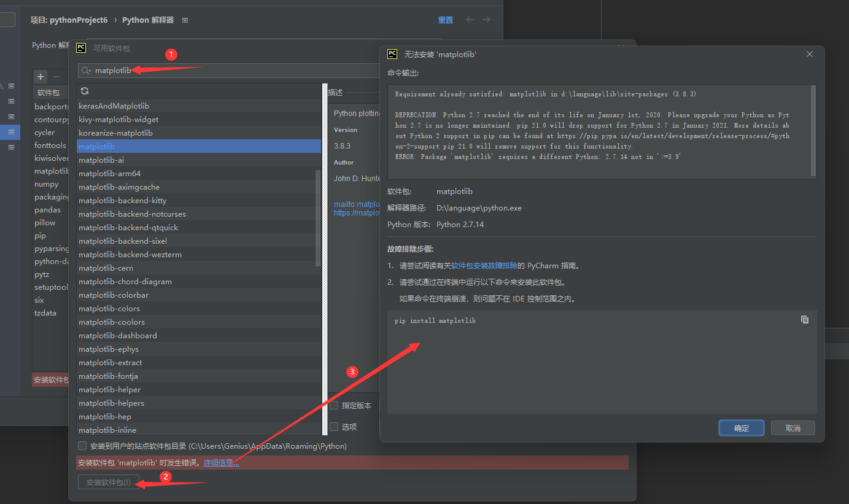Viewport: 849px width, 504px height.
Task: Close the 无法安装 'matplotlib' dialog
Action: coord(809,54)
